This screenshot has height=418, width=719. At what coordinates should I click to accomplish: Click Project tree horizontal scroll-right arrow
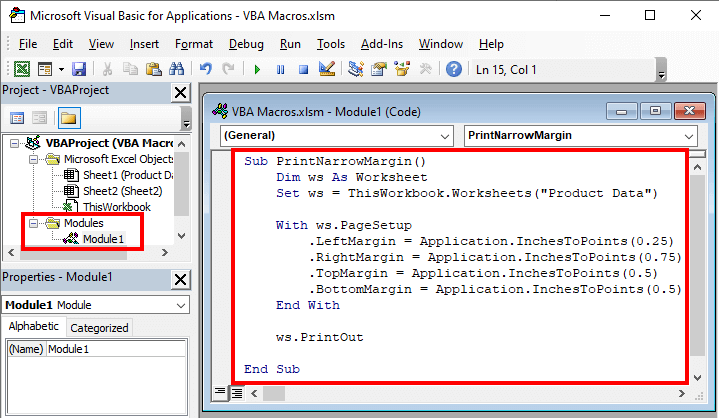point(165,253)
